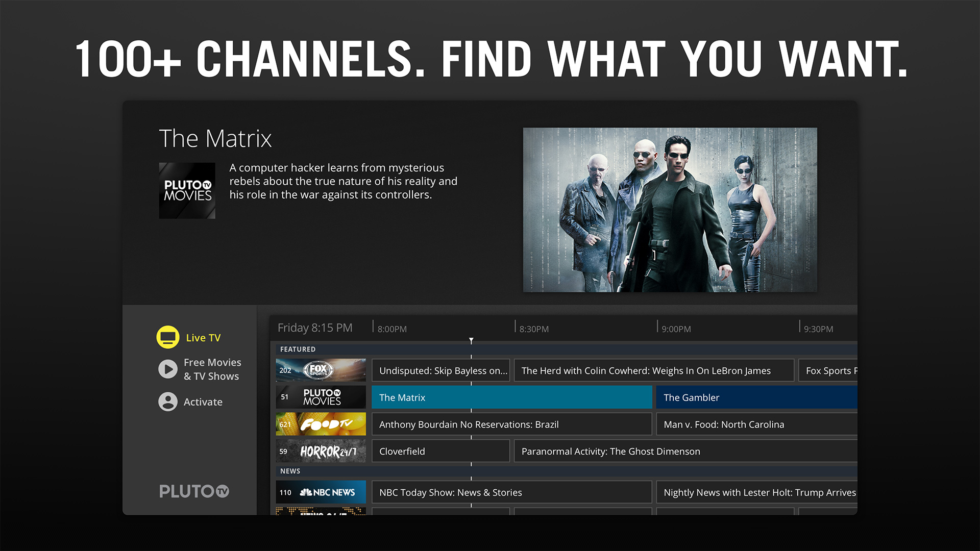Click the 9:30PM time marker
This screenshot has width=980, height=551.
click(818, 329)
